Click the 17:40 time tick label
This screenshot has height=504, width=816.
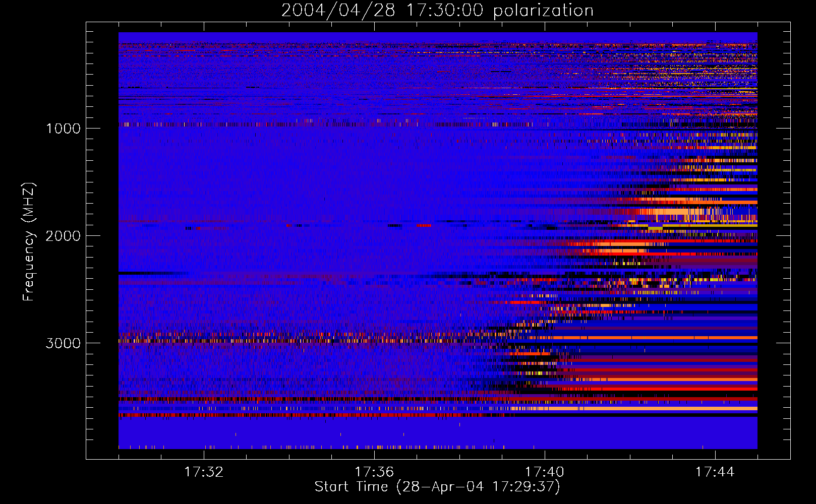click(x=545, y=472)
